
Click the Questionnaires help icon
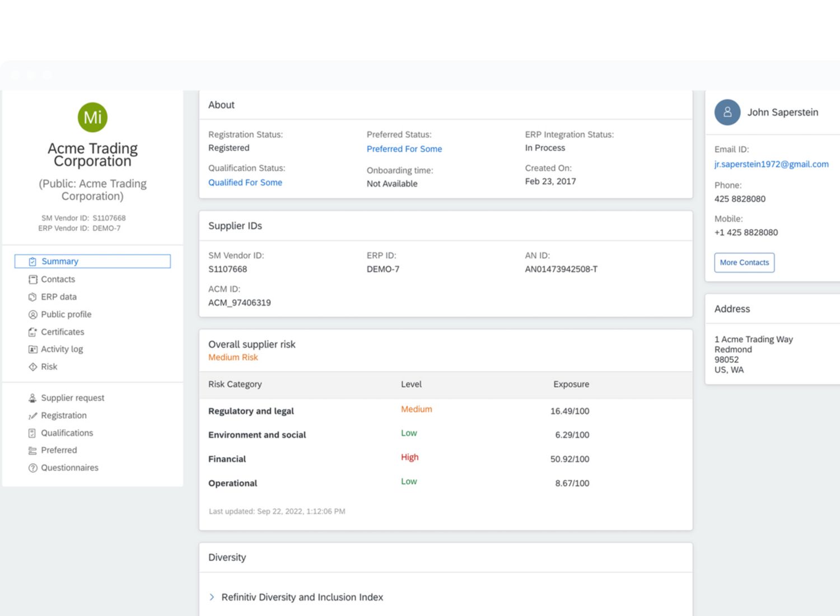pos(32,468)
